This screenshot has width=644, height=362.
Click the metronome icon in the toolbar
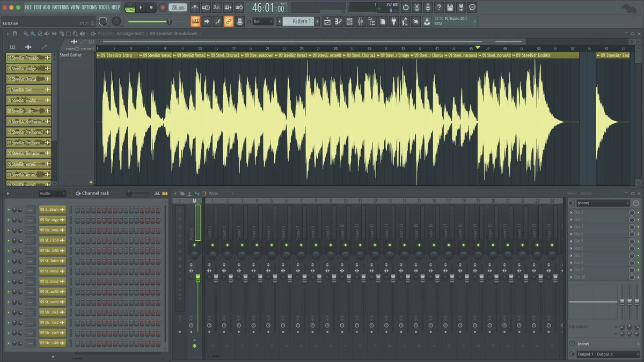point(194,8)
